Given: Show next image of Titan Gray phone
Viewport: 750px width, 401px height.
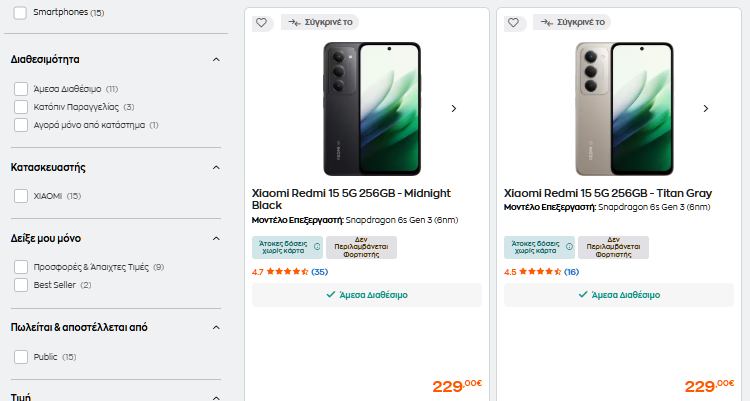Looking at the screenshot, I should point(705,108).
